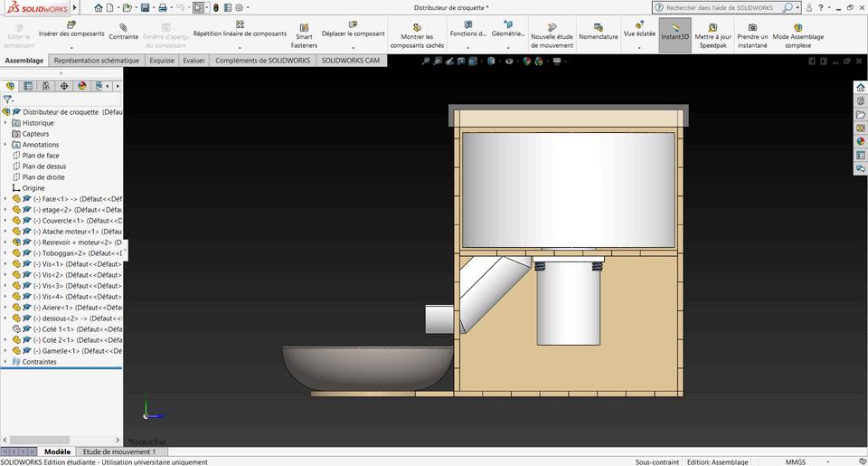The image size is (868, 466).
Task: Click the Save disk icon
Action: pos(145,7)
